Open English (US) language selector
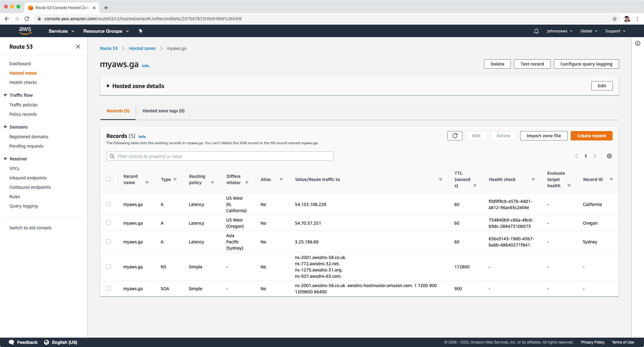The width and height of the screenshot is (644, 347). click(61, 342)
